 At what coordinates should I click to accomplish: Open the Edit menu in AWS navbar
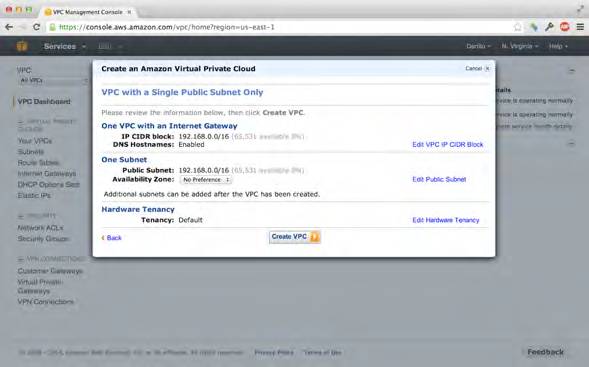click(110, 47)
